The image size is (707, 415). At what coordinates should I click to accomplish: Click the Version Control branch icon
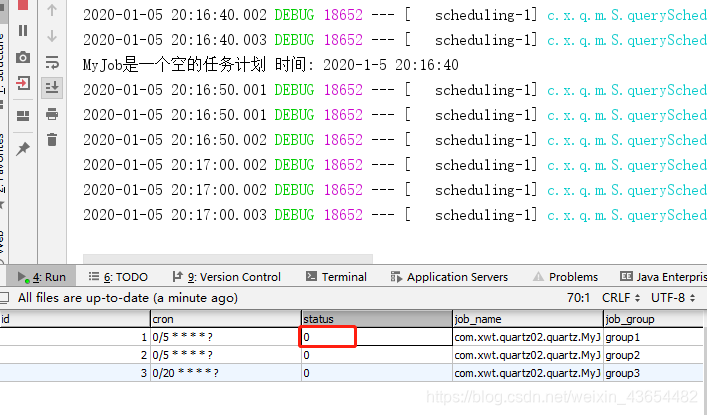(x=178, y=276)
